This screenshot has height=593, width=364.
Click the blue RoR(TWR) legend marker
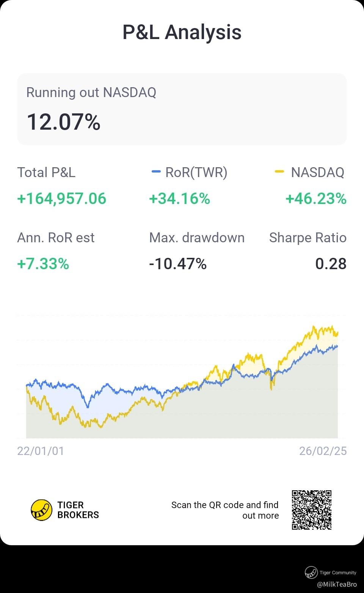(x=156, y=172)
